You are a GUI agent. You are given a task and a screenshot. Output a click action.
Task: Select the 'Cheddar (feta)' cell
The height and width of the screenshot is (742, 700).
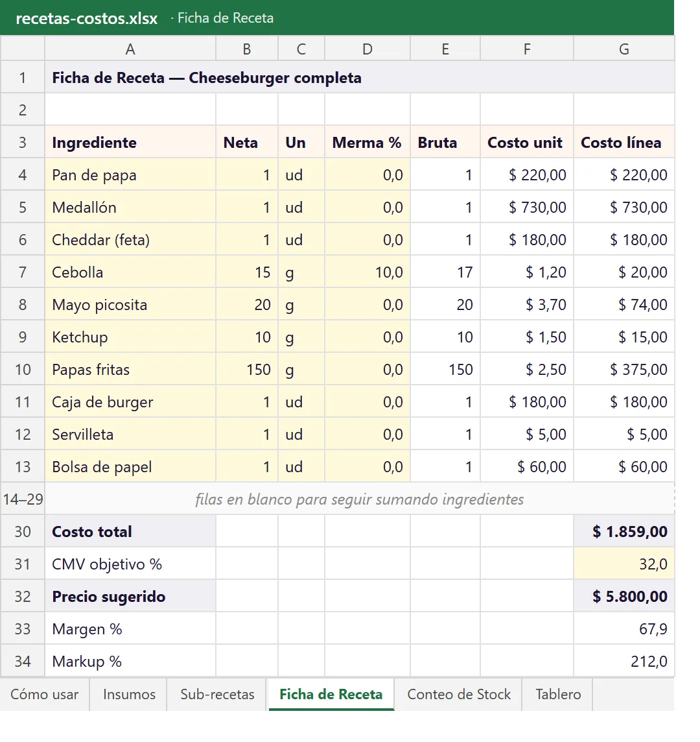[130, 239]
